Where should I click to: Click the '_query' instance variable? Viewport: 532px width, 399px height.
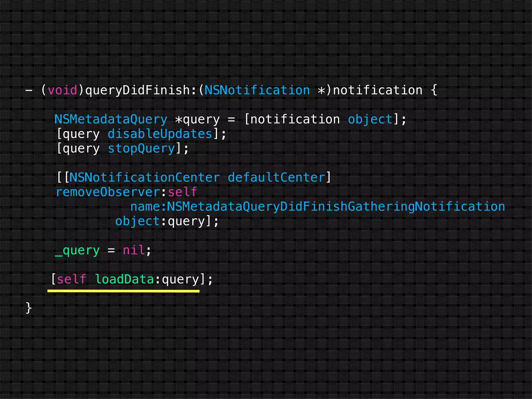point(77,251)
